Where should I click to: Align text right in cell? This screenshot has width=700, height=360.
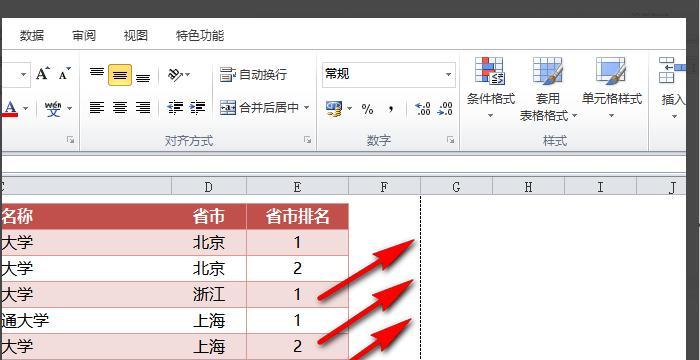click(x=143, y=107)
